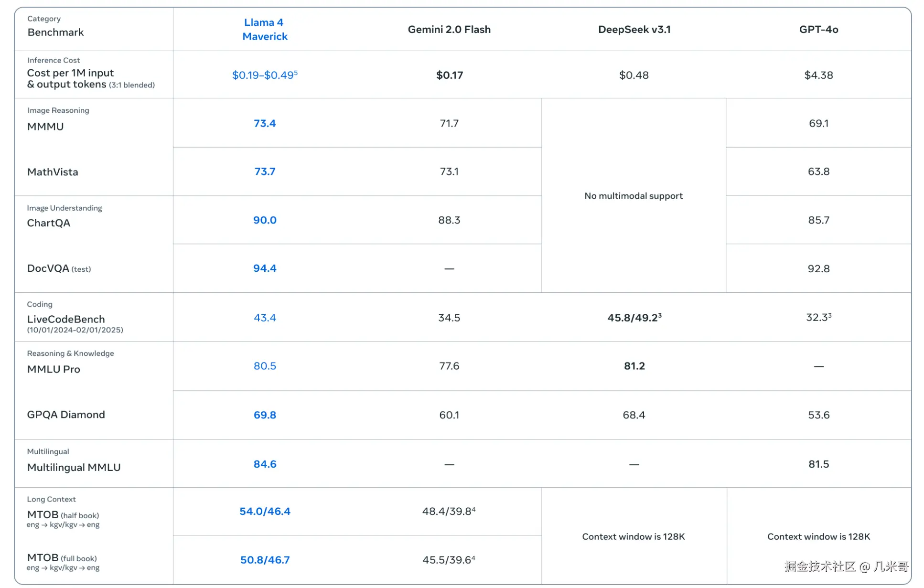Click the No multimodal support cell
This screenshot has width=924, height=588.
pyautogui.click(x=633, y=196)
